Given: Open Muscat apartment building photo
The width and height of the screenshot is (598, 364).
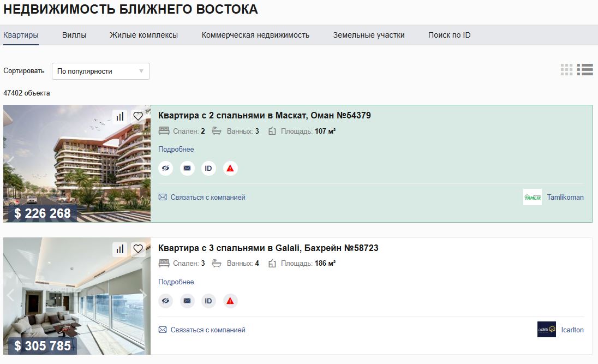Looking at the screenshot, I should pos(77,163).
